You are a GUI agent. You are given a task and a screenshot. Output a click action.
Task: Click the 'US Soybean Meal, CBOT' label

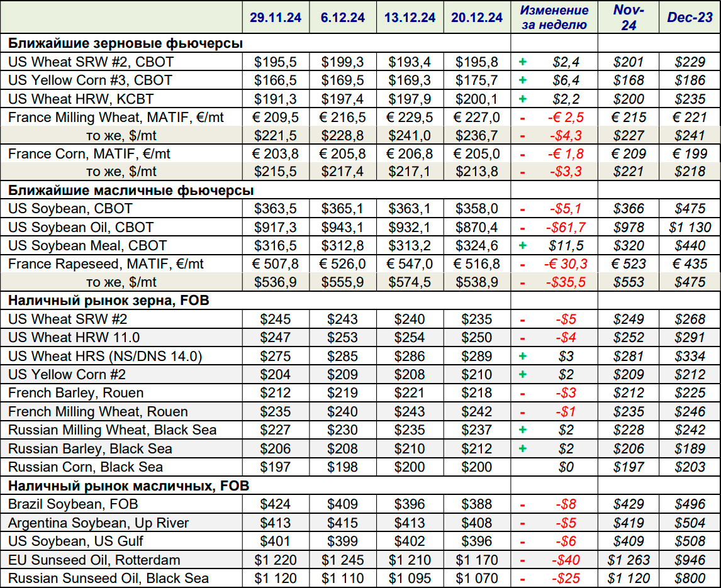pos(87,245)
